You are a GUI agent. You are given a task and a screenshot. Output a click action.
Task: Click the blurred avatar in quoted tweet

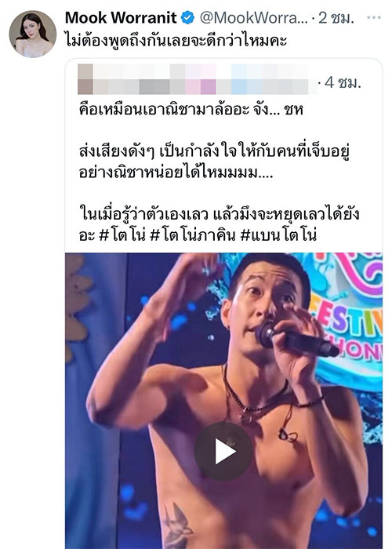pos(85,79)
